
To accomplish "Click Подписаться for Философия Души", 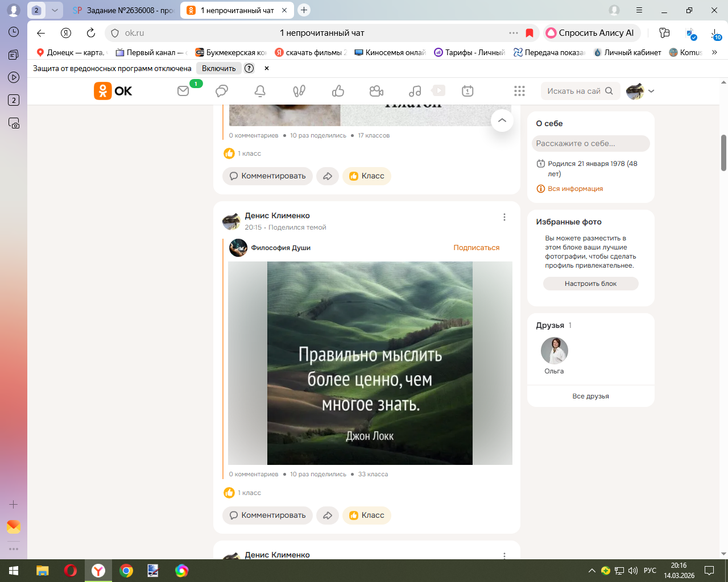I will point(476,248).
